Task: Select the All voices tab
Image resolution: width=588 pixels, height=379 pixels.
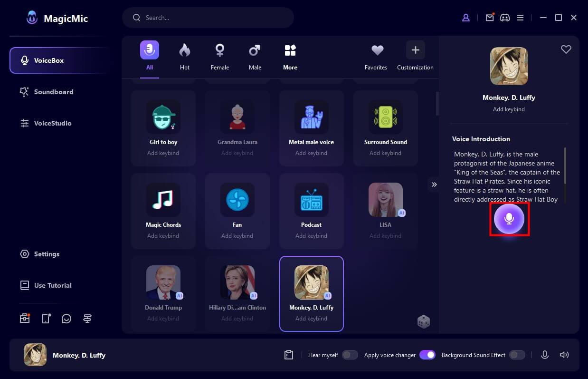Action: pyautogui.click(x=150, y=56)
